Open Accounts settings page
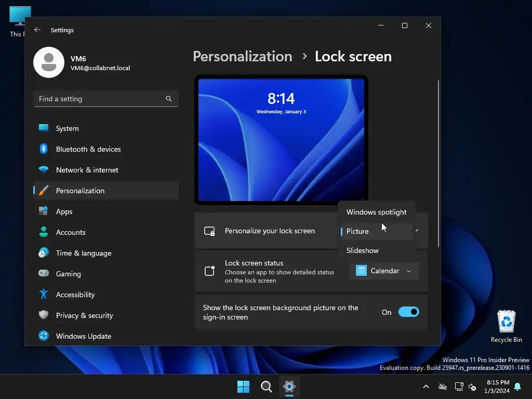The image size is (532, 399). tap(106, 232)
